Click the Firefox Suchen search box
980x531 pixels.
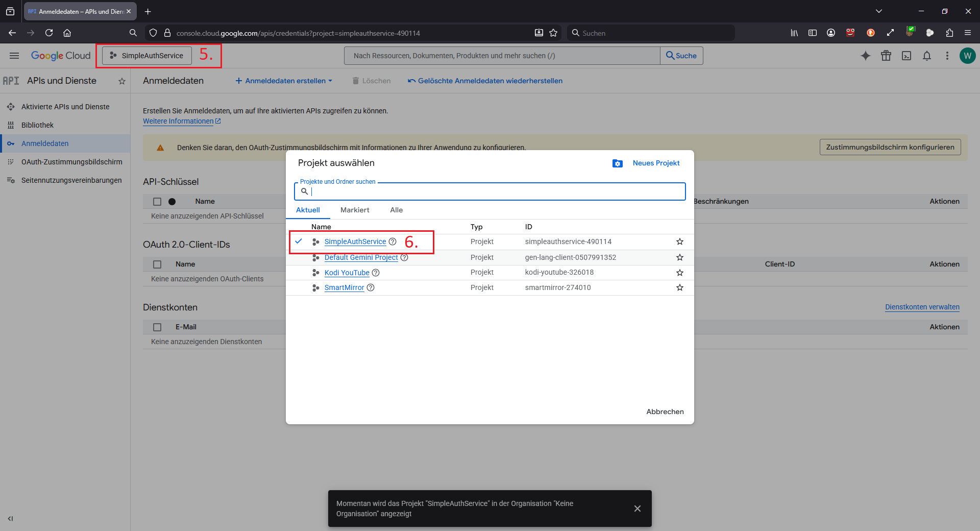651,33
